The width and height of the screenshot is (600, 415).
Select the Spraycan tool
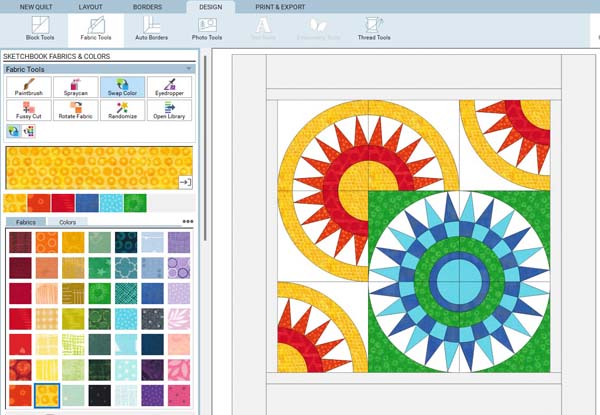coord(75,87)
